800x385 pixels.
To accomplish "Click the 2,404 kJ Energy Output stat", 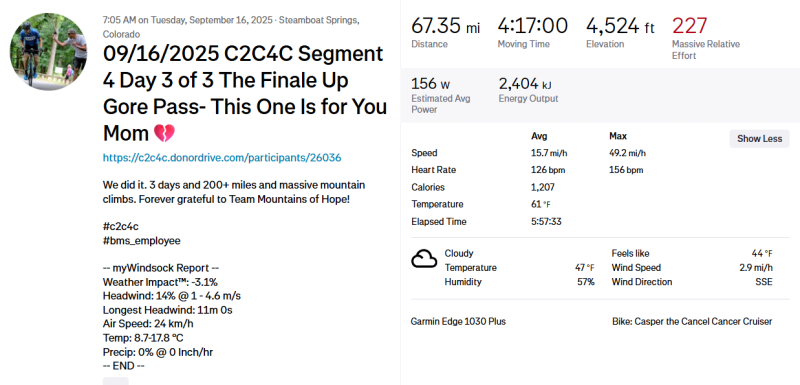I will [x=529, y=90].
